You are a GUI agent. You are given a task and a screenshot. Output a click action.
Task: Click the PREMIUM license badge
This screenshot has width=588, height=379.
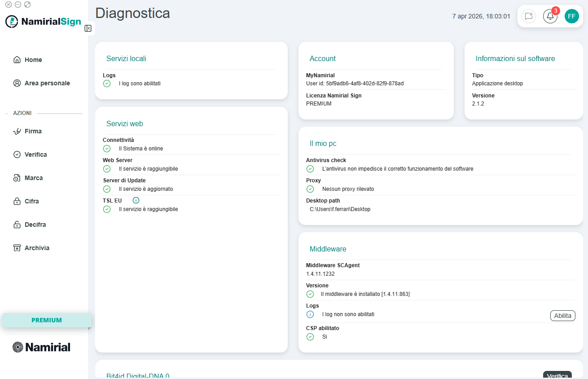pyautogui.click(x=47, y=320)
